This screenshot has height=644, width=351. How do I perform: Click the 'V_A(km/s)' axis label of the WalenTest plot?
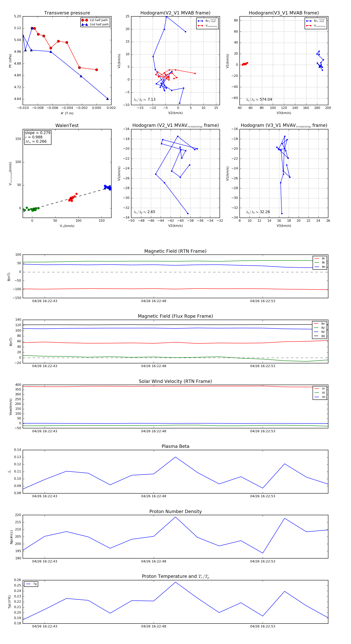click(x=67, y=226)
